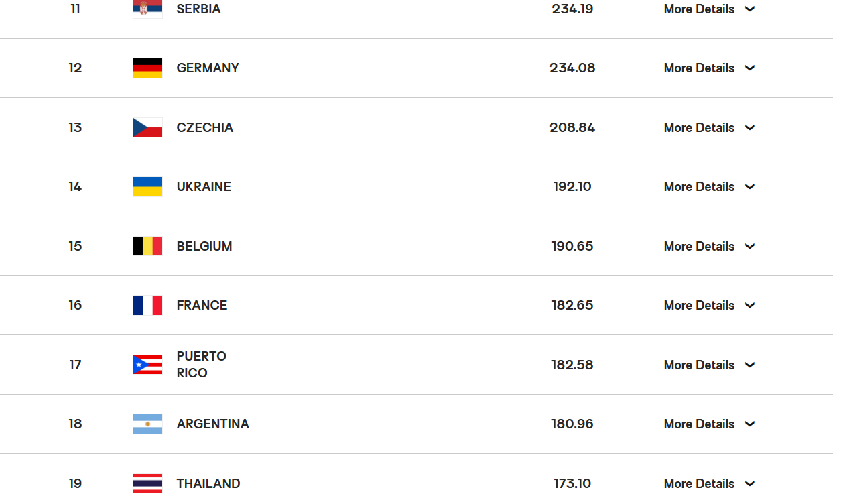Viewport: 845px width, 504px height.
Task: Show More Details for Thailand
Action: click(x=709, y=483)
